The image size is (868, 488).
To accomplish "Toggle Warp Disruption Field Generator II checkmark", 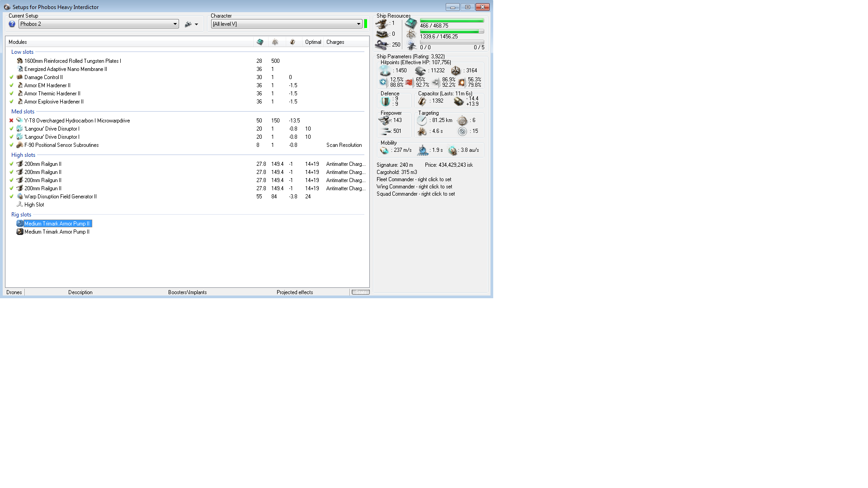I will [x=12, y=197].
